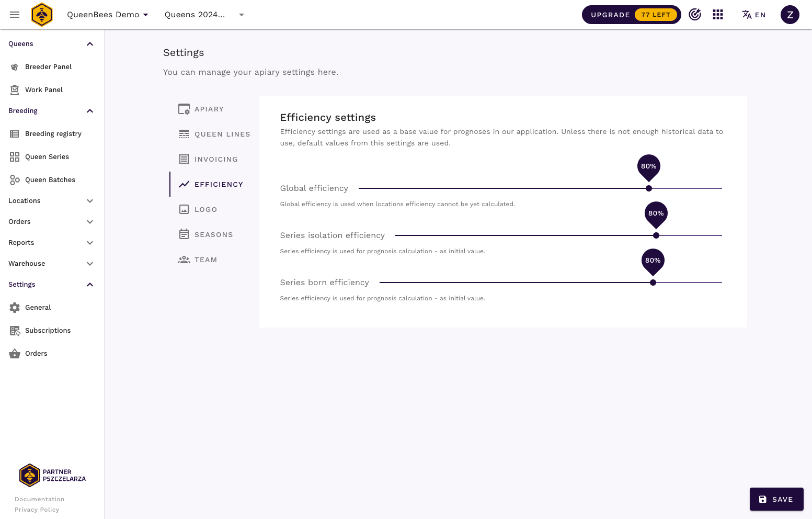812x519 pixels.
Task: Open the apps grid icon
Action: click(x=718, y=15)
